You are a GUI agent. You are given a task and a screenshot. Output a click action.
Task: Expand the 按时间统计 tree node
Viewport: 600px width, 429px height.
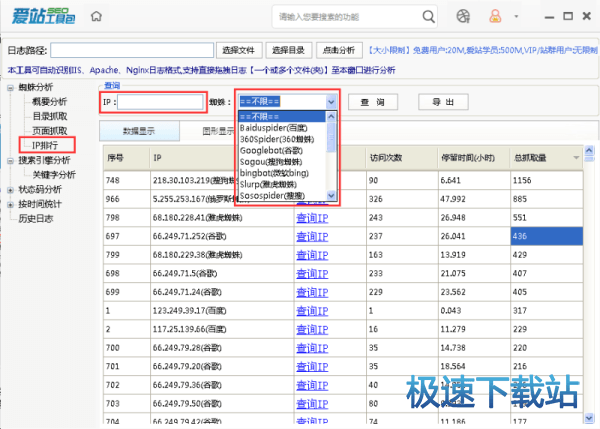pos(10,205)
